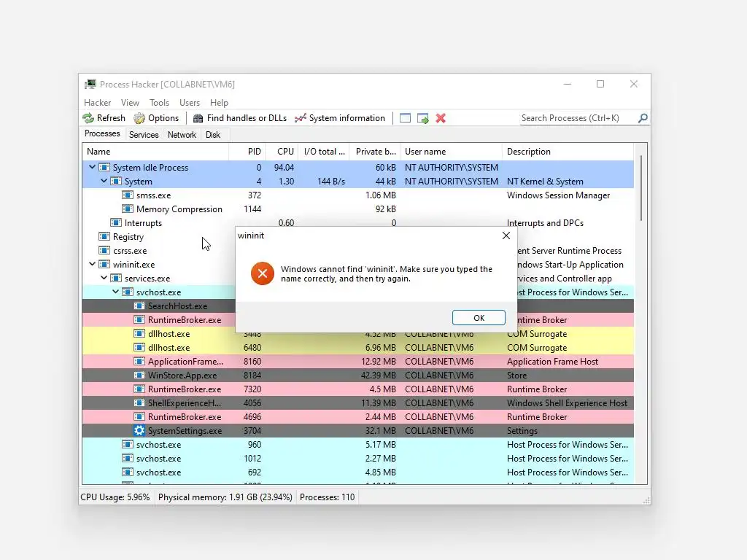Select the svchost.exe PID 1012 row
747x560 pixels.
[x=357, y=458]
